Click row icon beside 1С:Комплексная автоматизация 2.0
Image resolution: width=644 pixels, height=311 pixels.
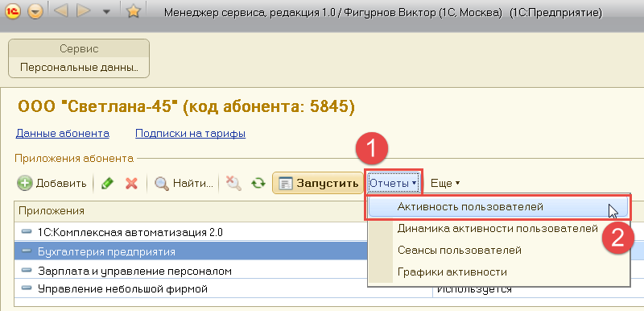(27, 232)
